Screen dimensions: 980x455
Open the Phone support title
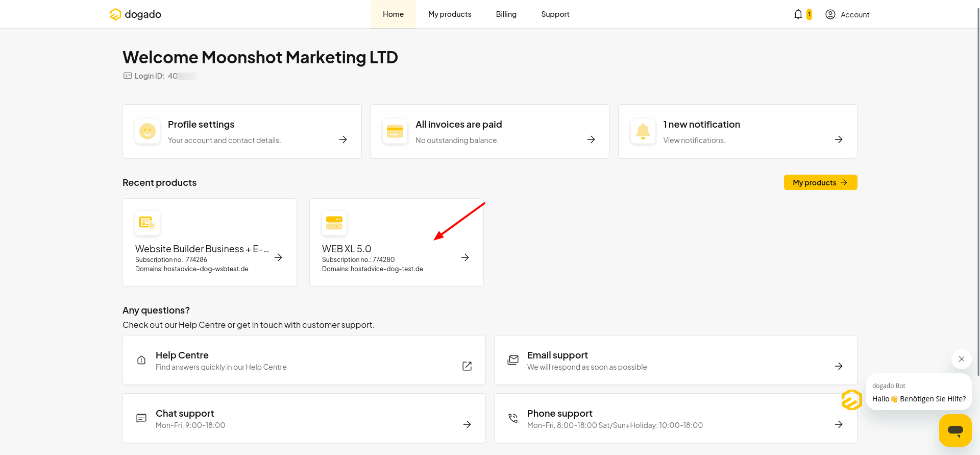pyautogui.click(x=560, y=414)
